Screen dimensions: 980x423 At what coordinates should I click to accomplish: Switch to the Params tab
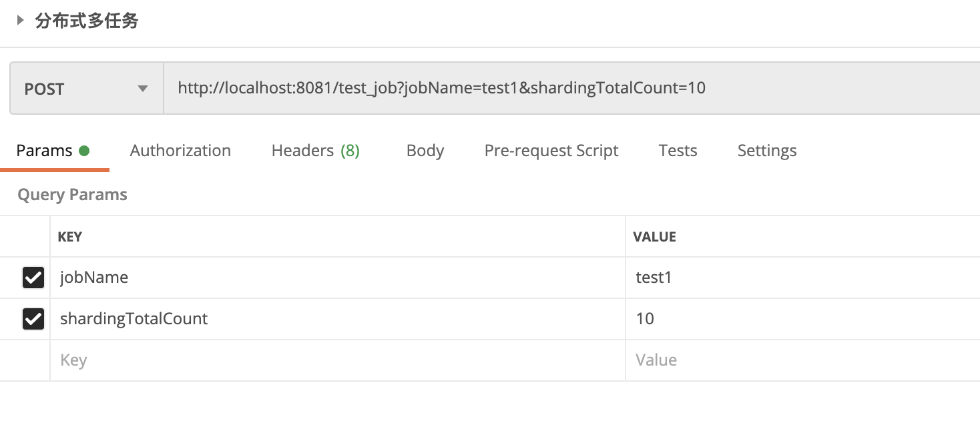click(44, 151)
